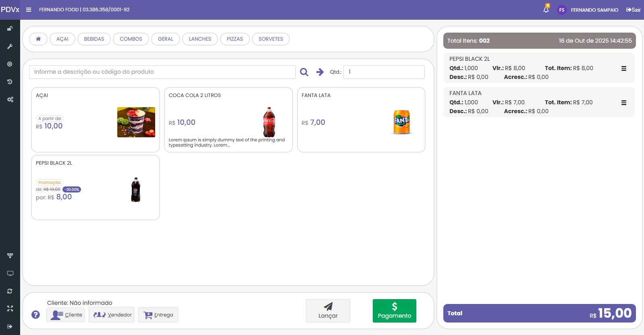Add the COCA COLA 2 LITROS product card
This screenshot has height=335, width=644.
228,120
